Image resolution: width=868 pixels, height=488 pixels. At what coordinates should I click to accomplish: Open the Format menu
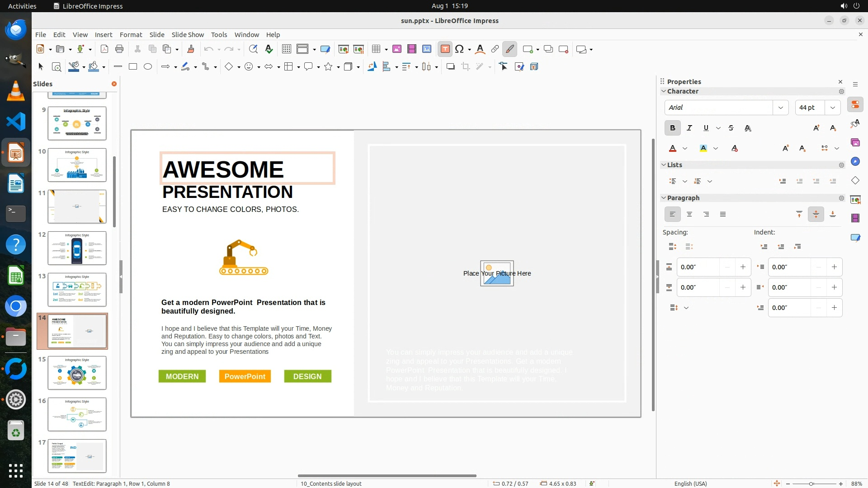tap(131, 35)
